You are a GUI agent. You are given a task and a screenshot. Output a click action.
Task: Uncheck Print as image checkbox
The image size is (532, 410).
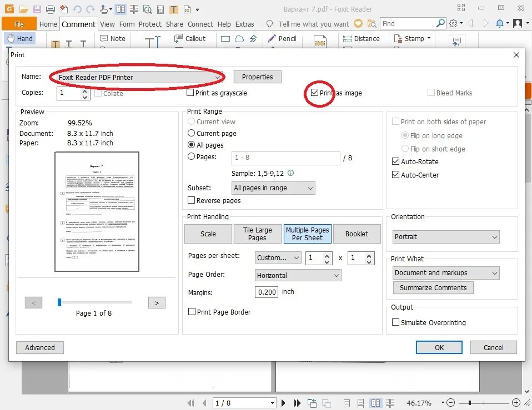314,93
